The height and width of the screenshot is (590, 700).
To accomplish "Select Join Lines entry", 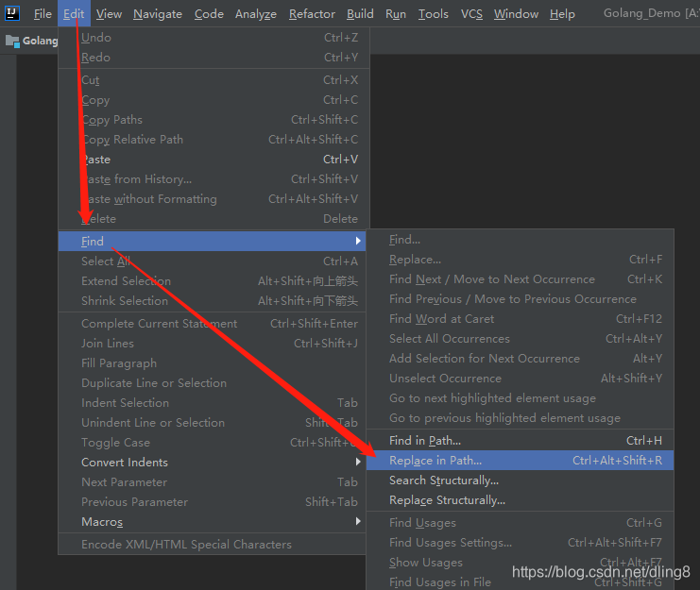I will click(x=212, y=344).
